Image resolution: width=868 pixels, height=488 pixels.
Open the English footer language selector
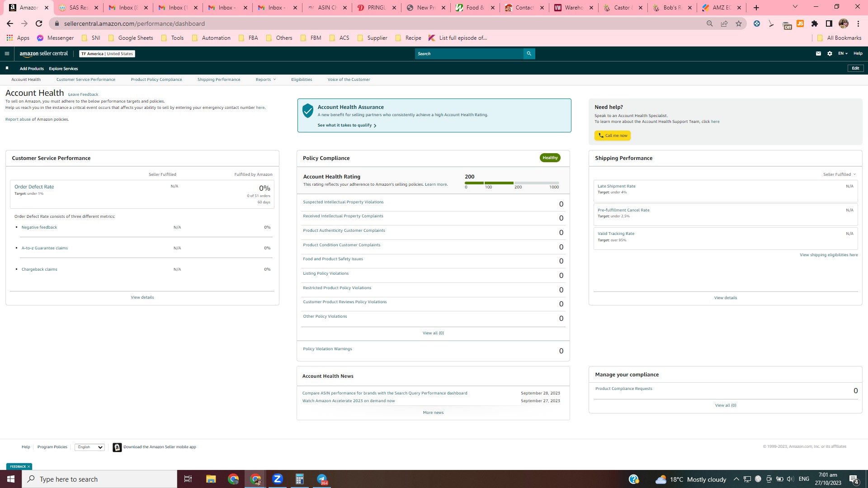click(90, 447)
